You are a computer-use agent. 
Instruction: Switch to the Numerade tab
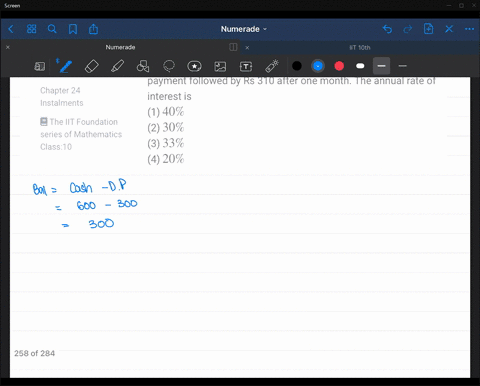pos(120,47)
